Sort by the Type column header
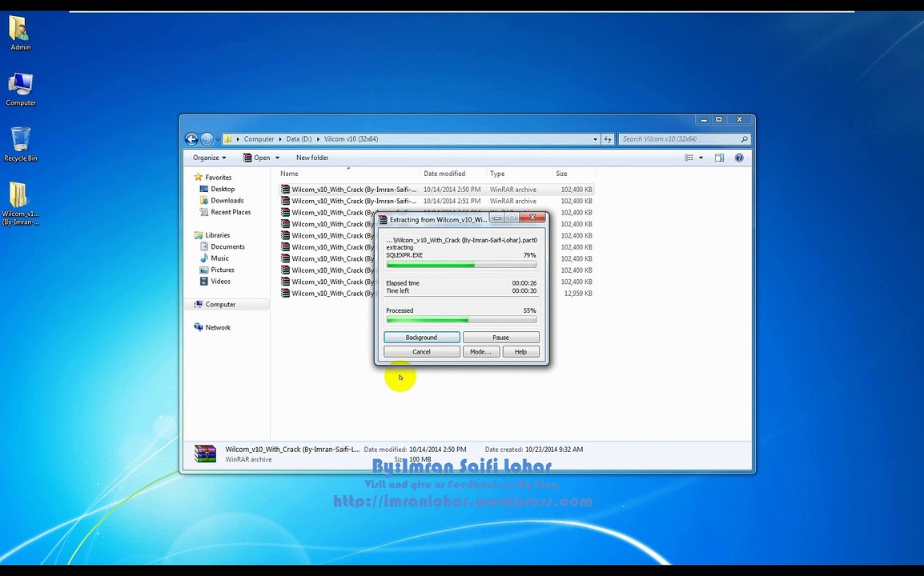Screen dimensions: 924x576 pyautogui.click(x=519, y=174)
